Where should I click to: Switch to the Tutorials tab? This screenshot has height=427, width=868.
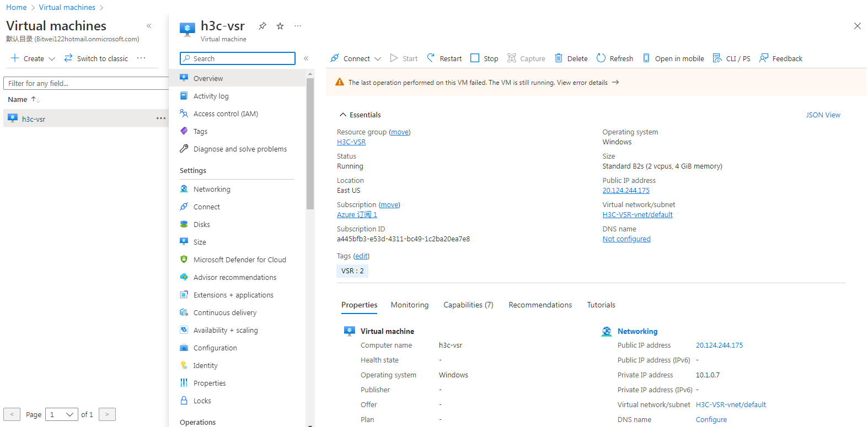(601, 305)
